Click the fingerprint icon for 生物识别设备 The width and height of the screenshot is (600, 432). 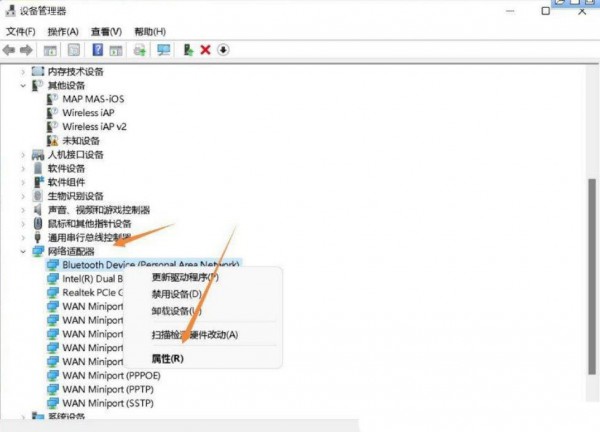(38, 196)
